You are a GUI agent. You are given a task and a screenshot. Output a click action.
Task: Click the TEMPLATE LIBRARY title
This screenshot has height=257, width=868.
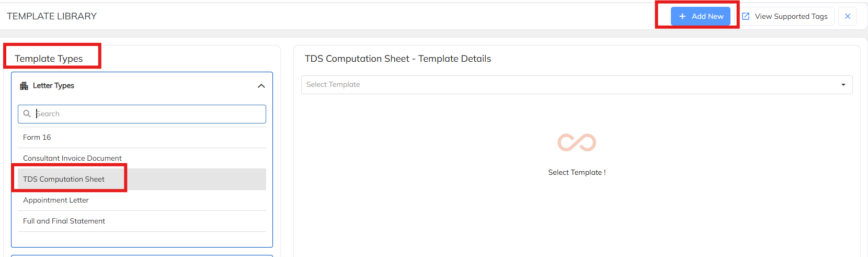click(52, 16)
